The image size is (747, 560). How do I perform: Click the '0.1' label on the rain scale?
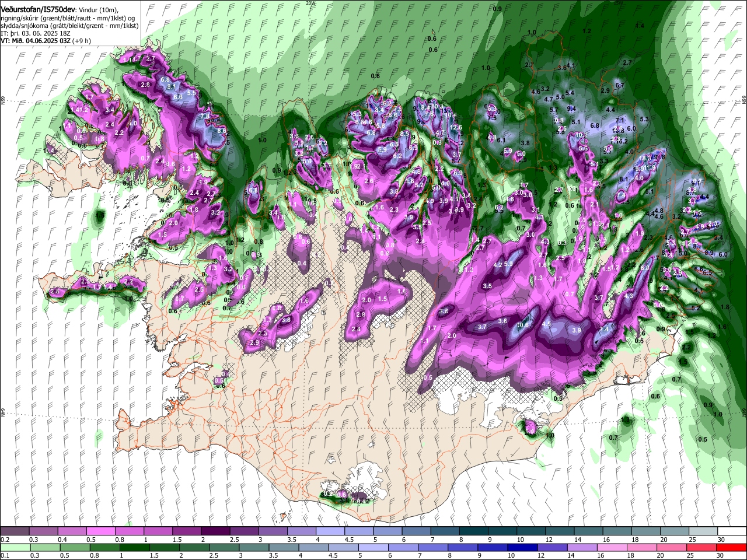pyautogui.click(x=5, y=556)
